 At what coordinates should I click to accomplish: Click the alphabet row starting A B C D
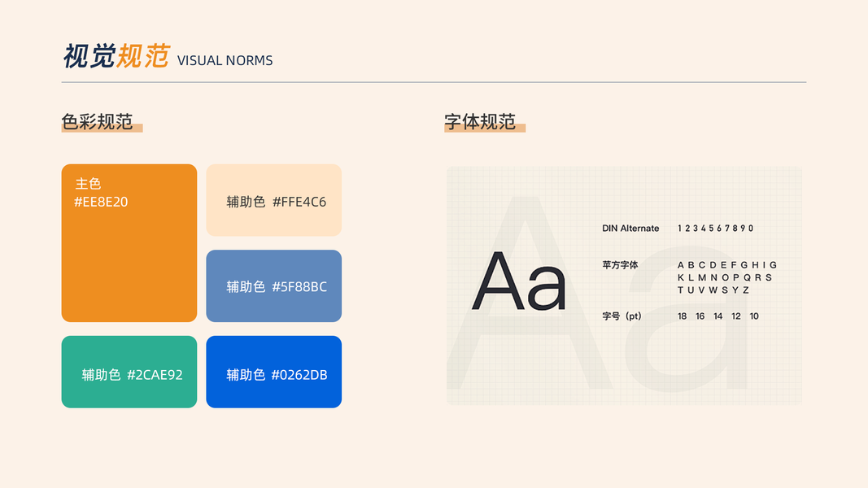(727, 265)
